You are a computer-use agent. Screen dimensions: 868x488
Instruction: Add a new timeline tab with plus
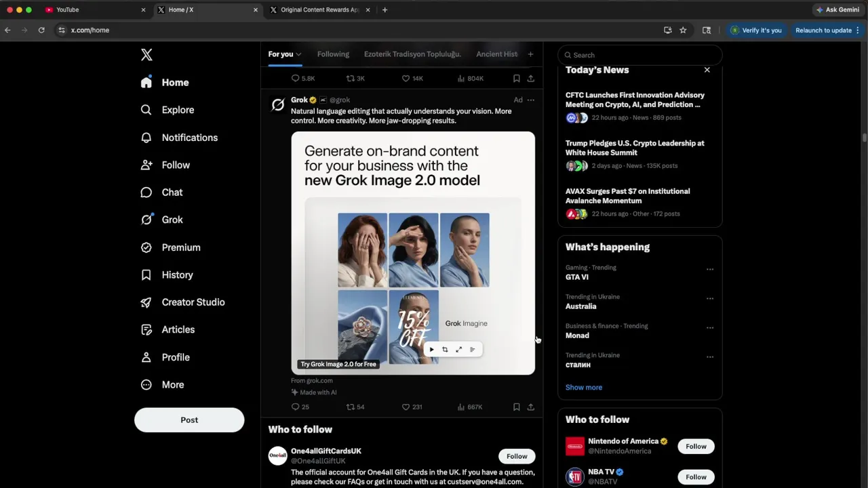click(530, 54)
